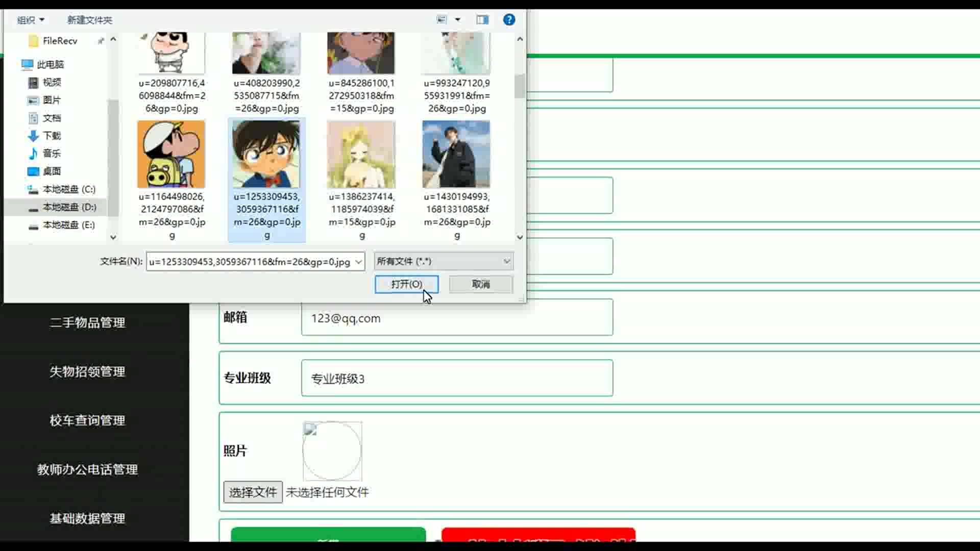This screenshot has height=551, width=980.
Task: Open 此电脑 in navigation tree
Action: coord(50,64)
